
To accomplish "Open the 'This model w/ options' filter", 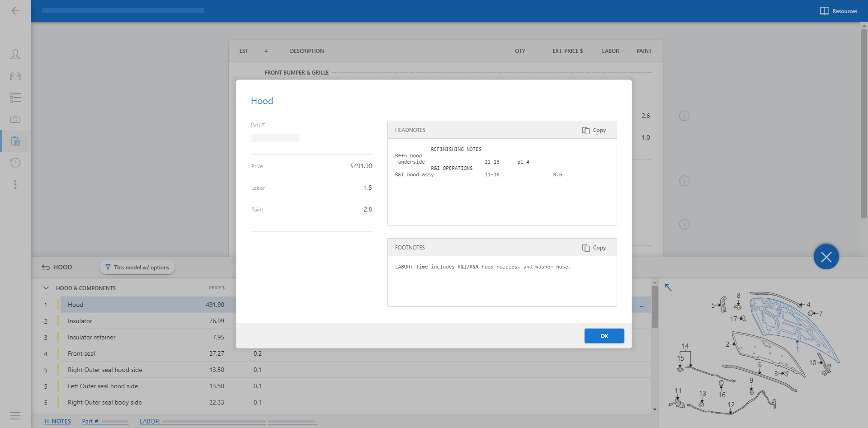I will [x=137, y=267].
